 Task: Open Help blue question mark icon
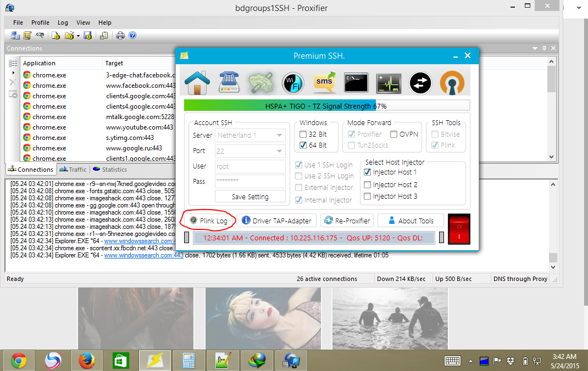coord(132,35)
